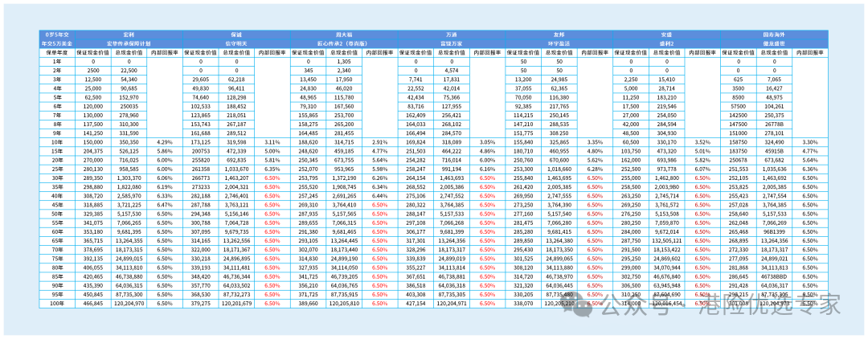Select the 保诚 company header cell
This screenshot has height=339, width=868.
[236, 35]
